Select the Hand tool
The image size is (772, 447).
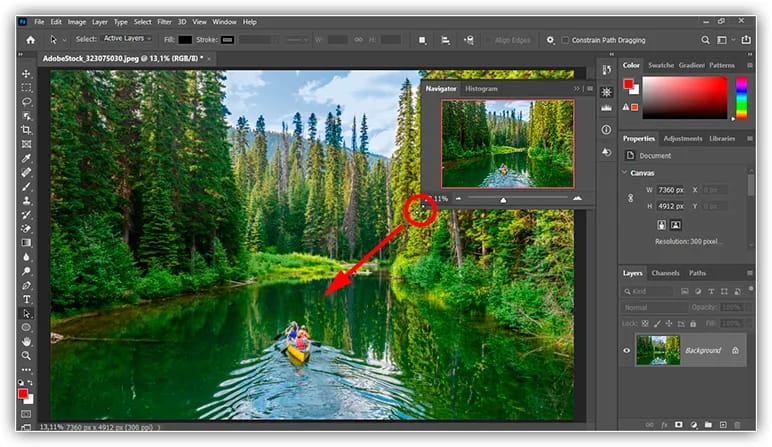(x=27, y=341)
